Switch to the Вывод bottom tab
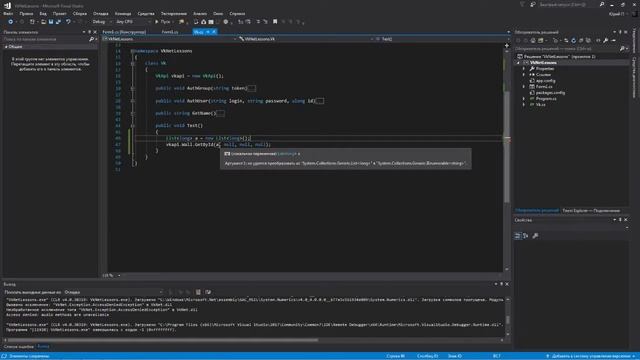The image size is (640, 360). [43, 347]
